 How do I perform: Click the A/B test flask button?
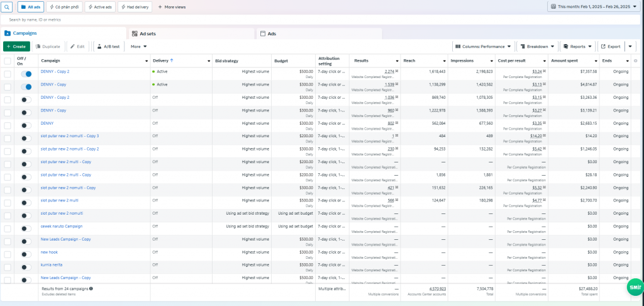[107, 47]
